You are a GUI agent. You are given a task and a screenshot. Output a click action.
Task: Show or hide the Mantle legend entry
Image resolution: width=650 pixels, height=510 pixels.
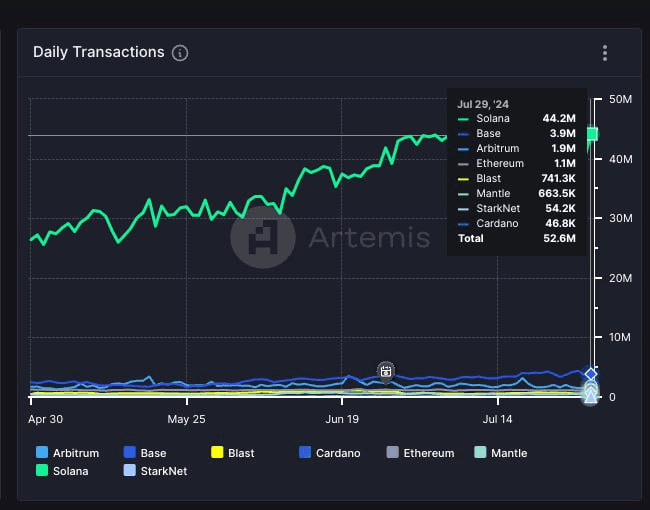500,453
